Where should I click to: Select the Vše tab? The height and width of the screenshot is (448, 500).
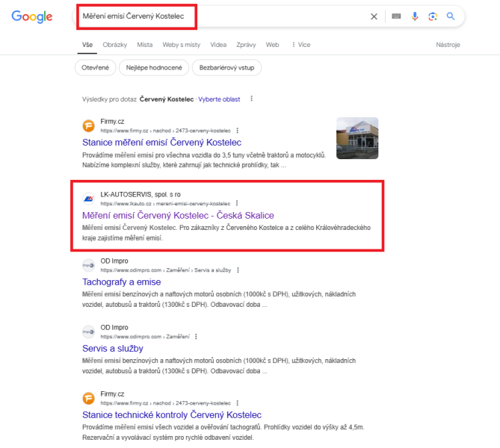[x=87, y=45]
